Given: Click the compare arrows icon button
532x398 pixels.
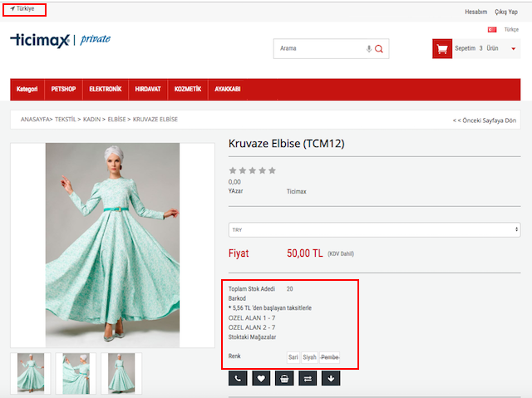Looking at the screenshot, I should point(308,379).
